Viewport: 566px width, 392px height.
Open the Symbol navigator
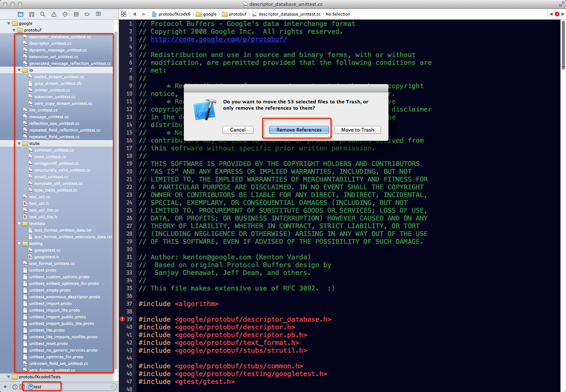point(32,14)
